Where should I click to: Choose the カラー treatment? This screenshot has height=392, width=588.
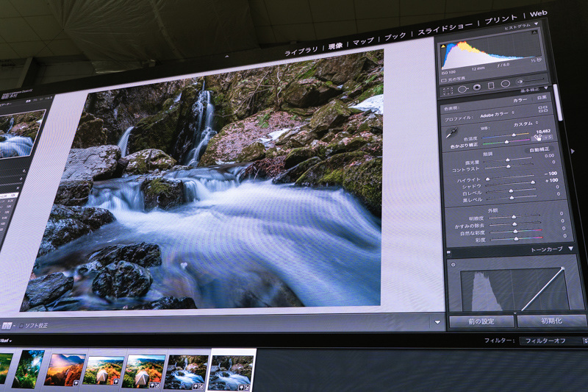click(520, 100)
